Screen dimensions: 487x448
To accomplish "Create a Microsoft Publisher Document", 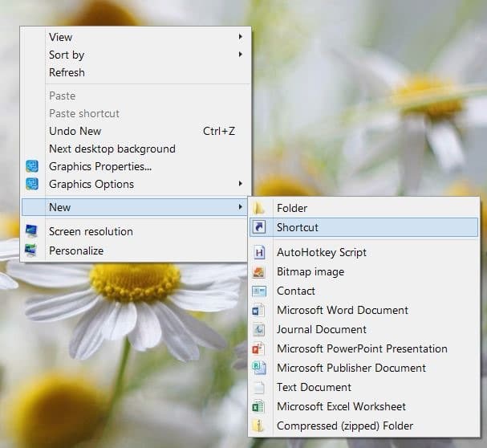I will coord(364,368).
